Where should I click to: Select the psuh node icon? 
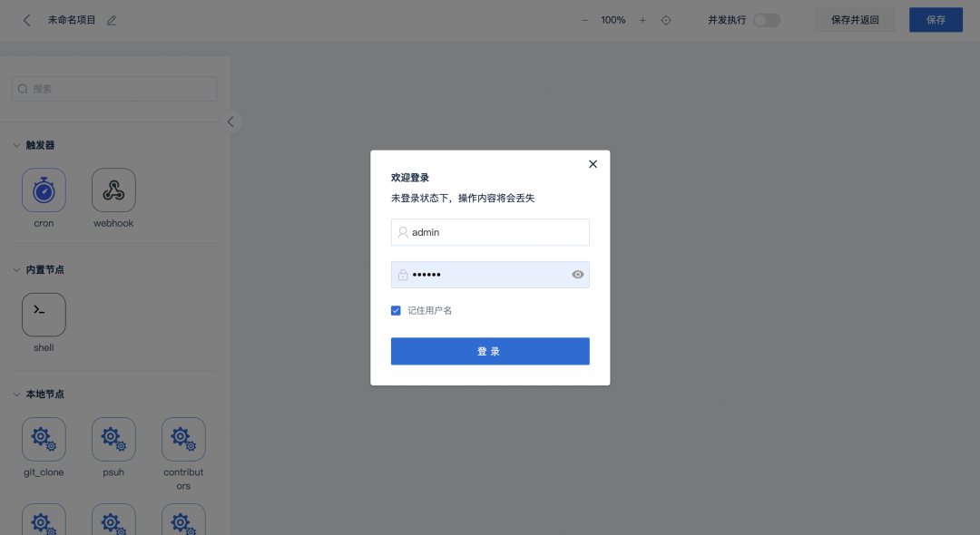[x=113, y=439]
